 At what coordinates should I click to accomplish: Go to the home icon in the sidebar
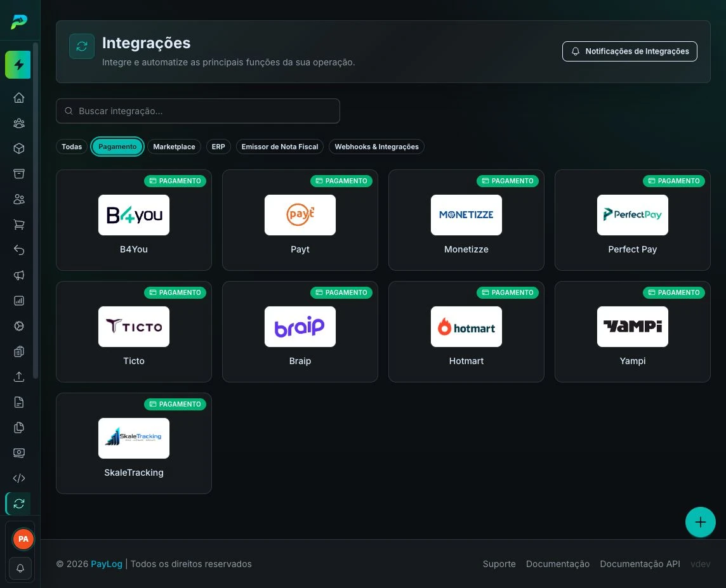(19, 98)
